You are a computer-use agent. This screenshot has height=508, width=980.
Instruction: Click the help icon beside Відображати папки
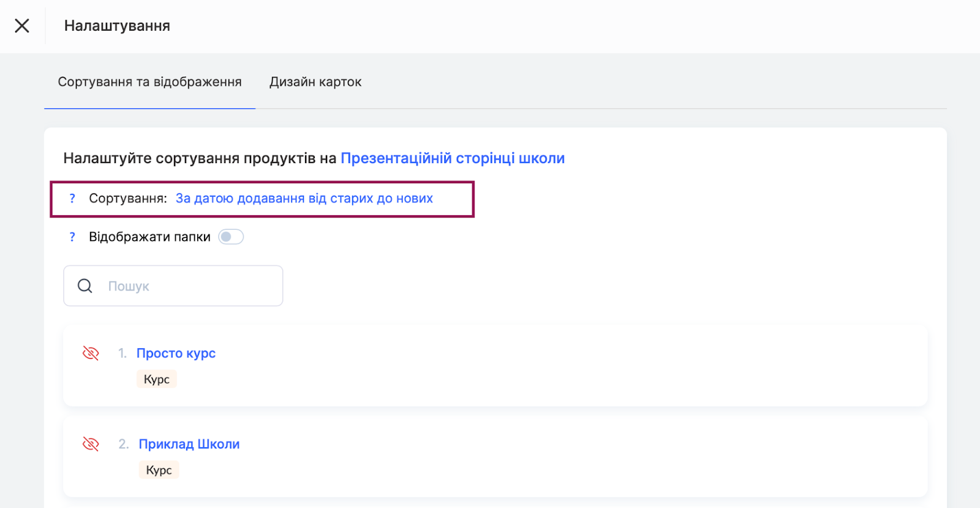72,237
